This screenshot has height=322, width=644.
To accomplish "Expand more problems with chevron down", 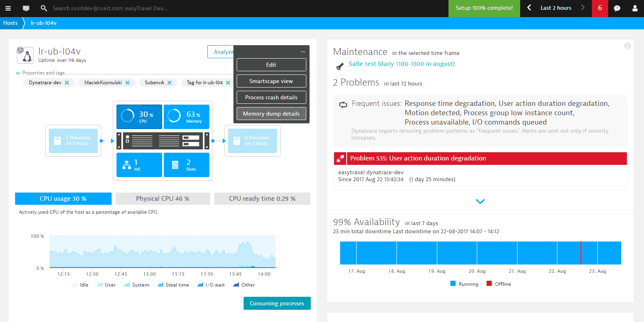I will 480,202.
